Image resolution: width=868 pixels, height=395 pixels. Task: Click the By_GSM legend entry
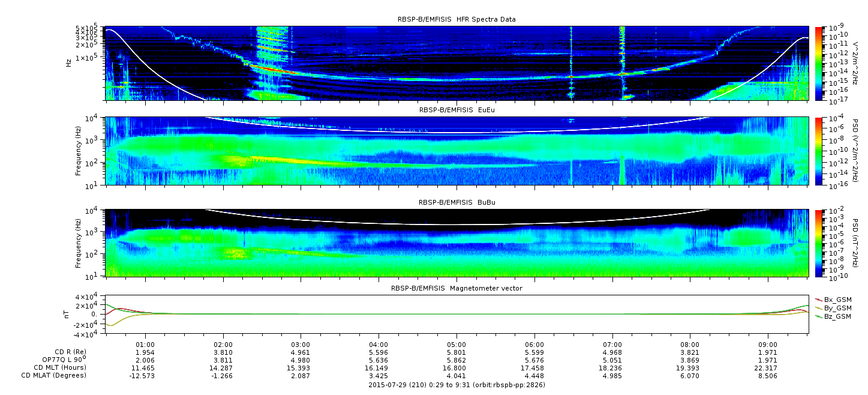[x=837, y=308]
